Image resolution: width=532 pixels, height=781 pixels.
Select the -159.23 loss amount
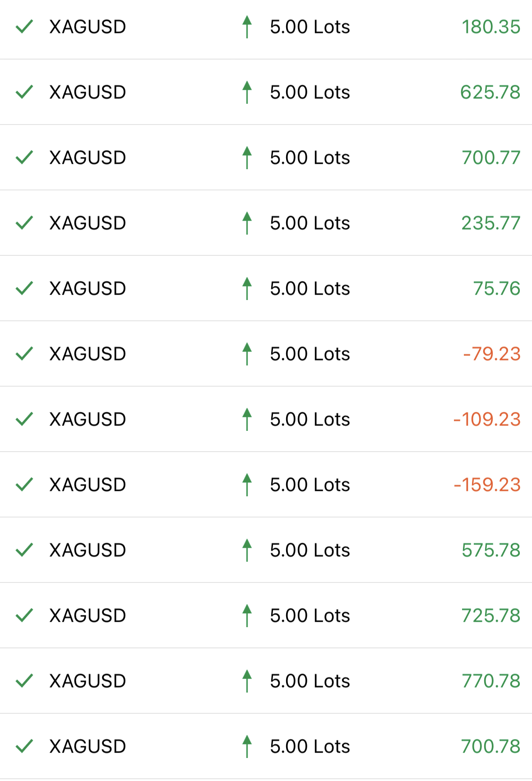pos(487,485)
